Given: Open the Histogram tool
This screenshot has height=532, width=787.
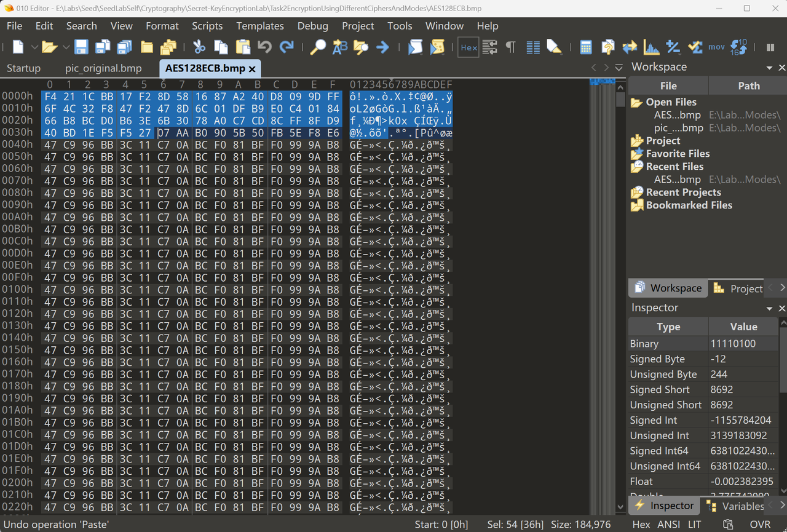Looking at the screenshot, I should point(651,47).
